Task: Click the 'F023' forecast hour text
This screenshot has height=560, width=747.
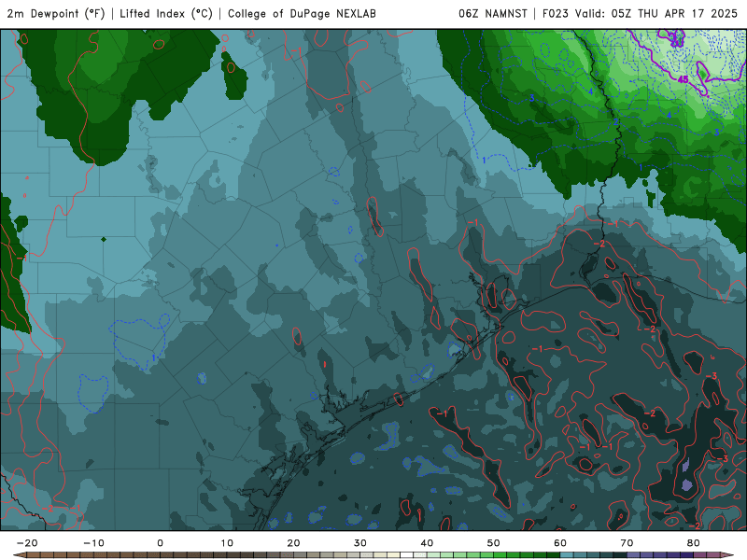Action: pos(555,14)
